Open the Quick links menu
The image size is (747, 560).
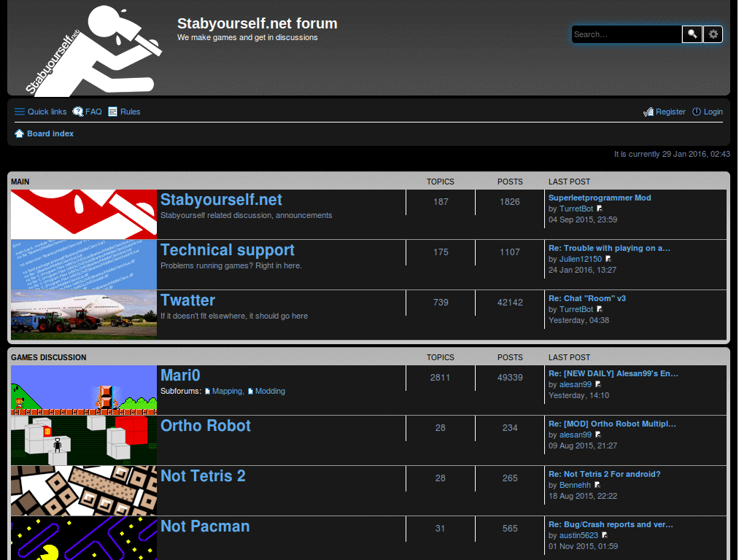point(40,112)
